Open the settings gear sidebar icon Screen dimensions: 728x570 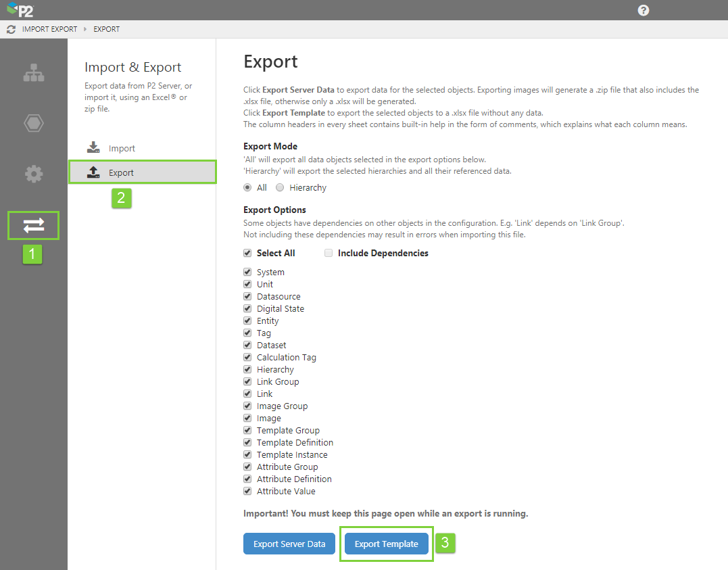click(33, 174)
